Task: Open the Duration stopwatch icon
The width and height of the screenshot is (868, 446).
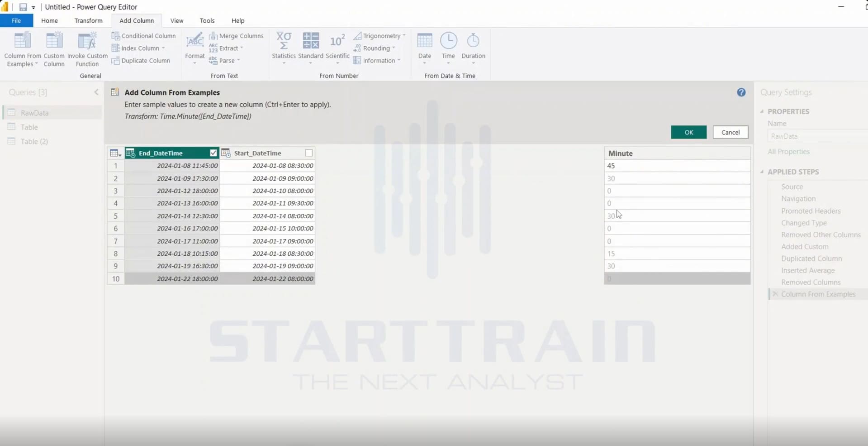Action: [473, 41]
